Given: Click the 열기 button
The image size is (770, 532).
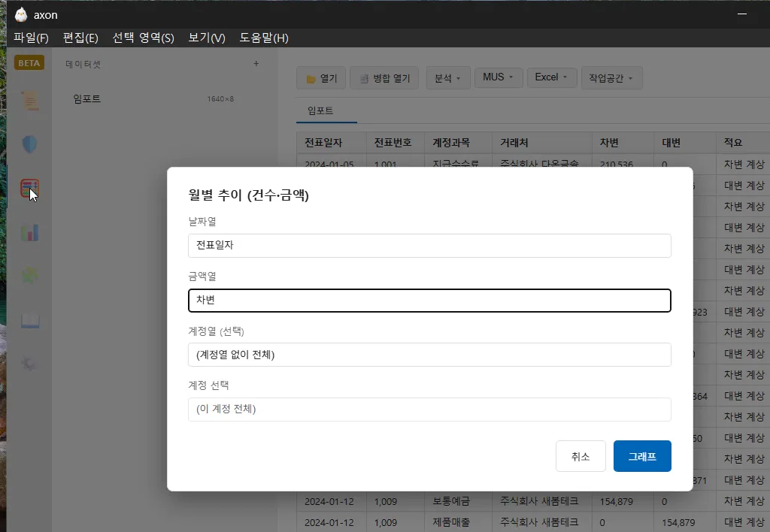Looking at the screenshot, I should point(321,78).
